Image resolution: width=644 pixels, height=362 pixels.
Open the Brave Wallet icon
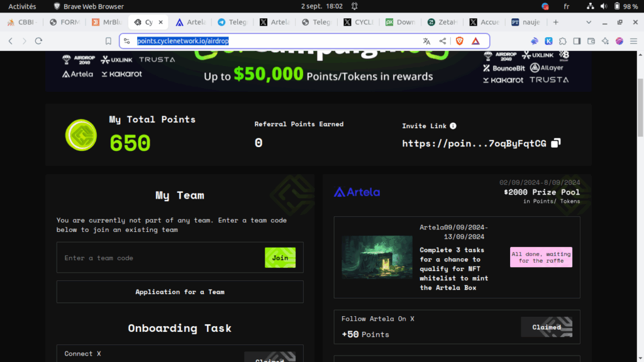[591, 41]
